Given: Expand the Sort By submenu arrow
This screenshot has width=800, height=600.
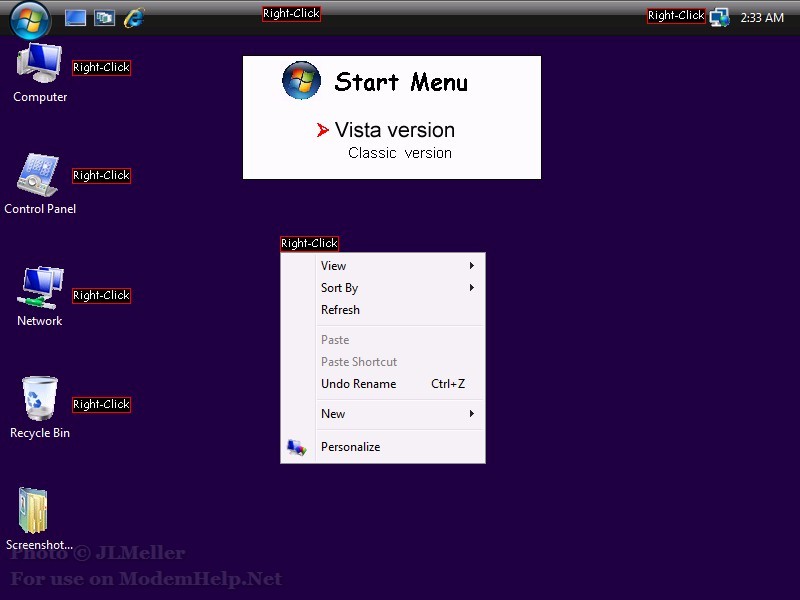Looking at the screenshot, I should point(472,288).
